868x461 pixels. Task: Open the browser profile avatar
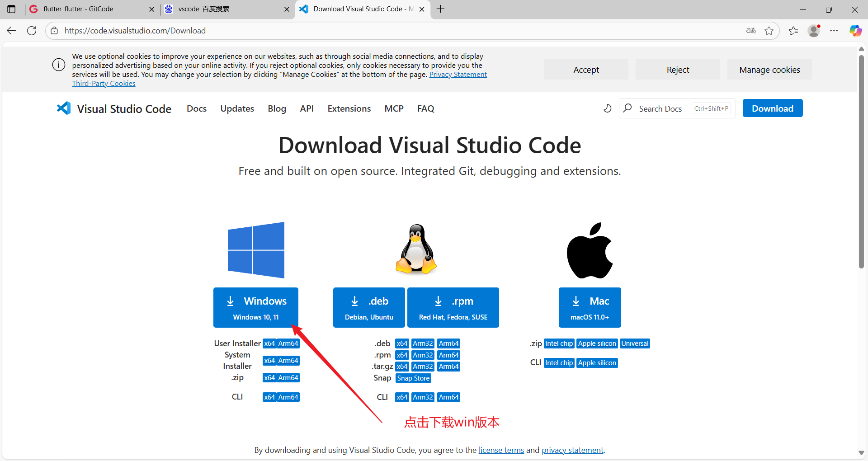tap(814, 31)
